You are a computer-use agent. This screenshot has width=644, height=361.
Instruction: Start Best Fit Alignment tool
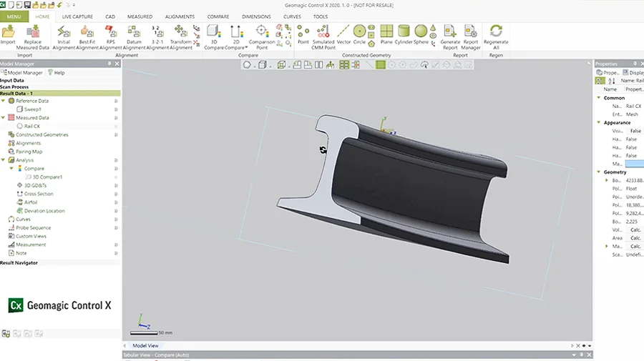coord(87,33)
